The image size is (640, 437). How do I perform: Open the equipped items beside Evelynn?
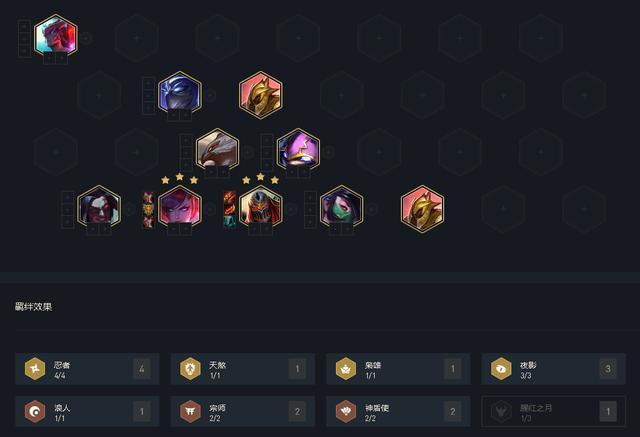click(149, 210)
